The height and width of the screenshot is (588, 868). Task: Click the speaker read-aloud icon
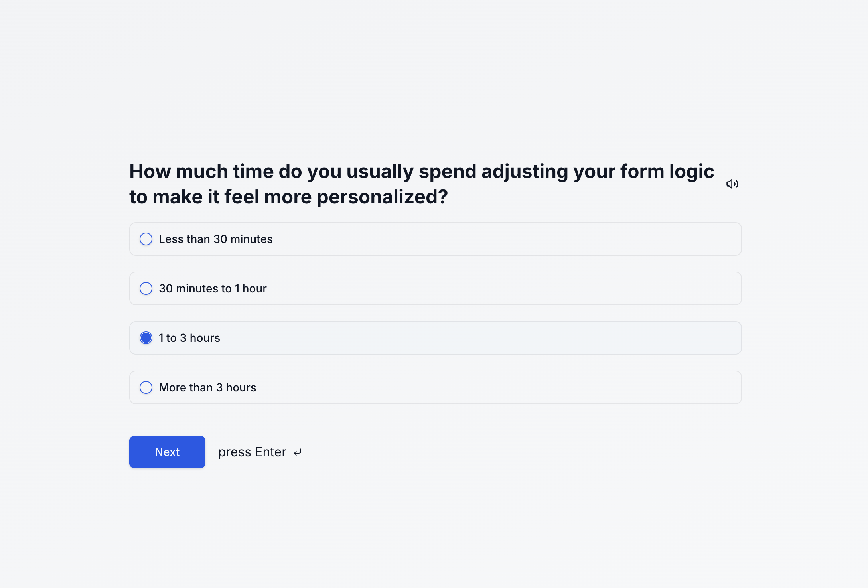coord(732,184)
